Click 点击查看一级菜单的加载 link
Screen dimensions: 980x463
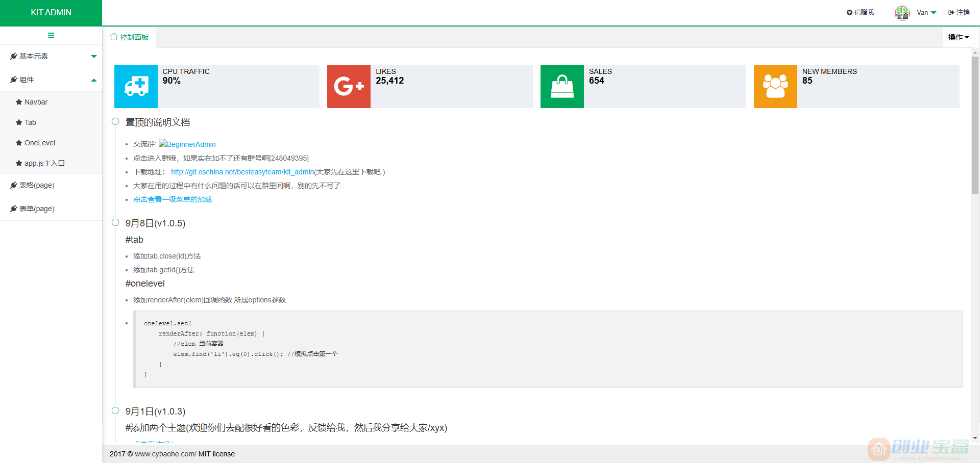point(172,199)
